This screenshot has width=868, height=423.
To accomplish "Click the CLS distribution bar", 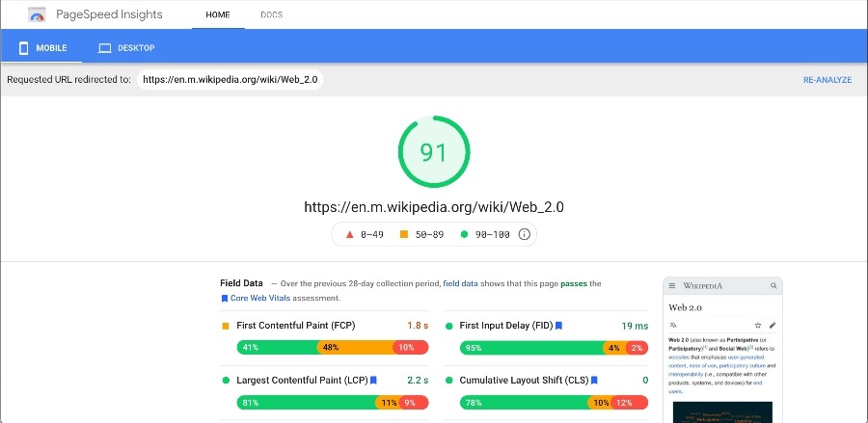I will tap(555, 403).
